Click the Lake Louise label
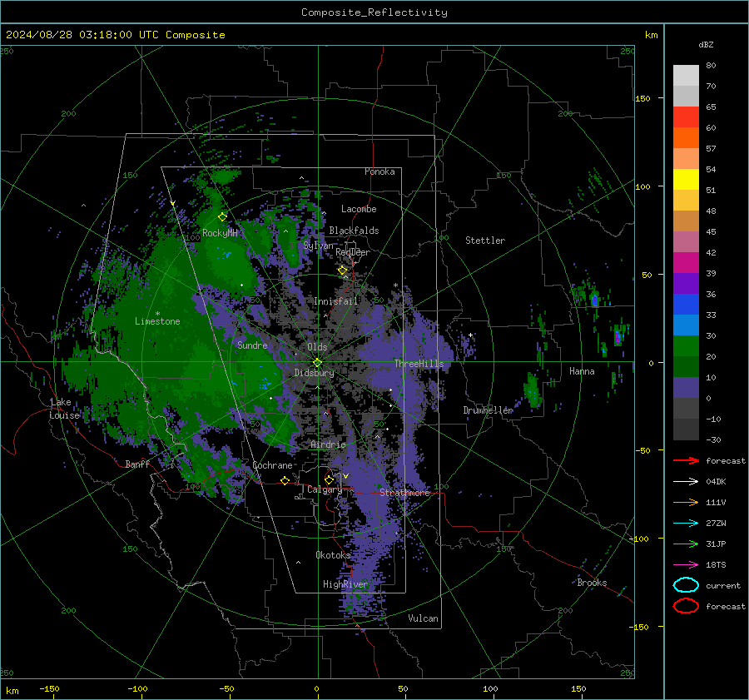Image resolution: width=749 pixels, height=700 pixels. [x=64, y=409]
